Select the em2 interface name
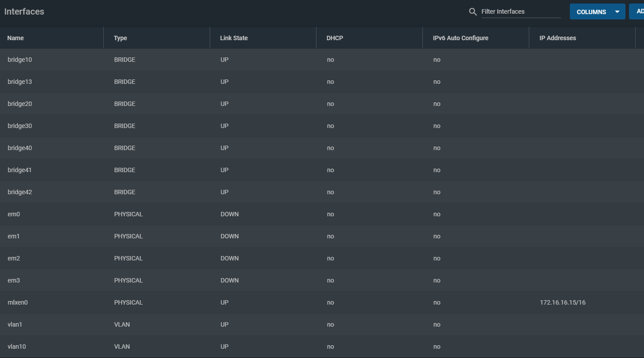This screenshot has height=358, width=644. (14, 258)
